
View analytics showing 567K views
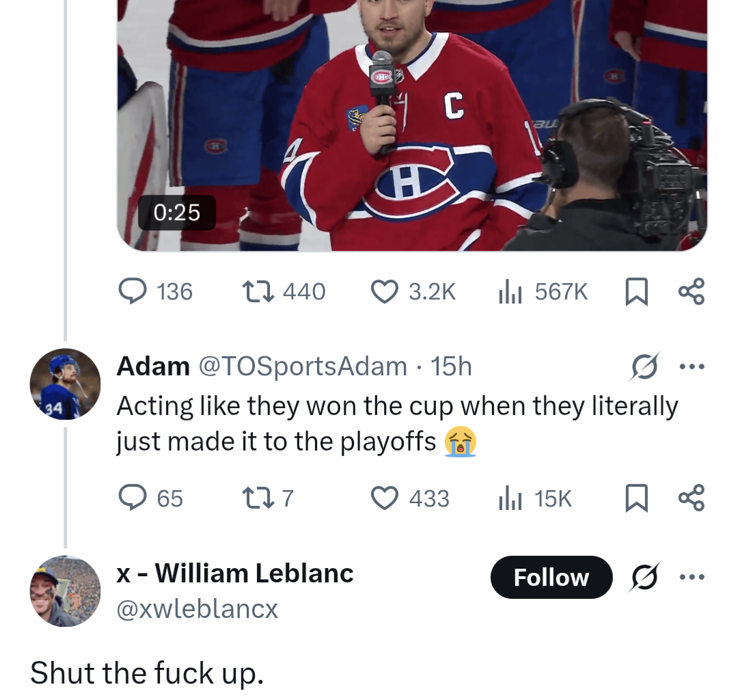coord(510,291)
